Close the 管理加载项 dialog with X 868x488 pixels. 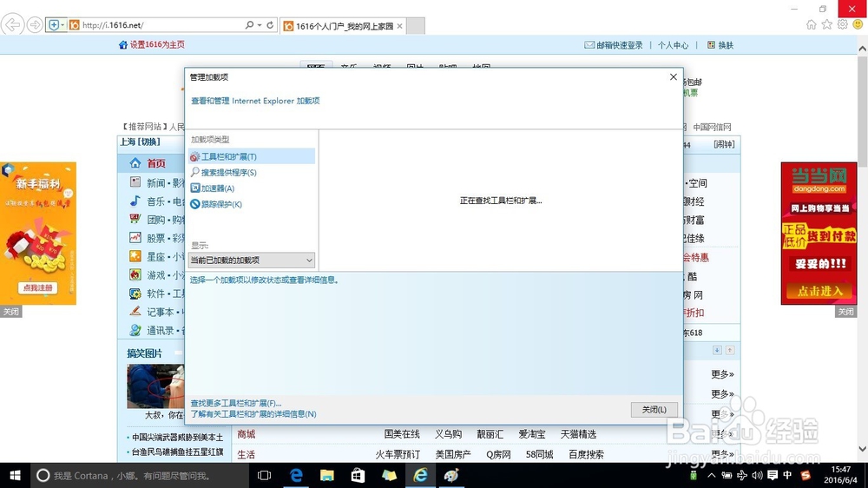point(674,77)
